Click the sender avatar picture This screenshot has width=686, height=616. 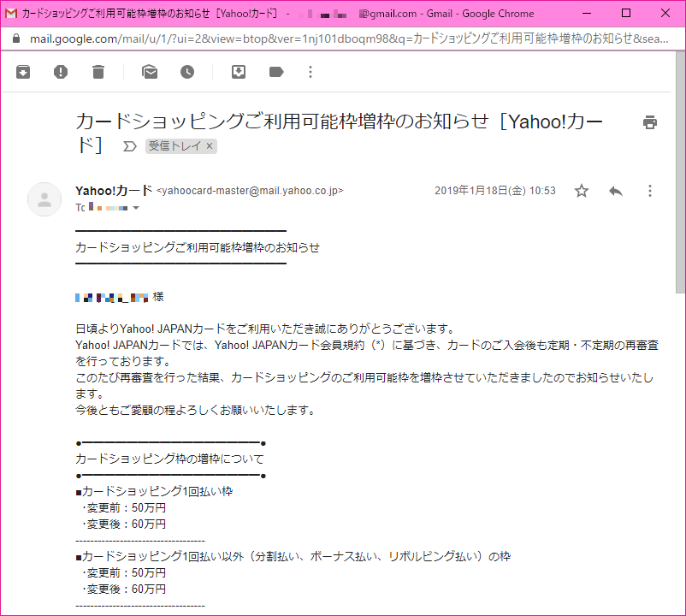click(x=44, y=199)
